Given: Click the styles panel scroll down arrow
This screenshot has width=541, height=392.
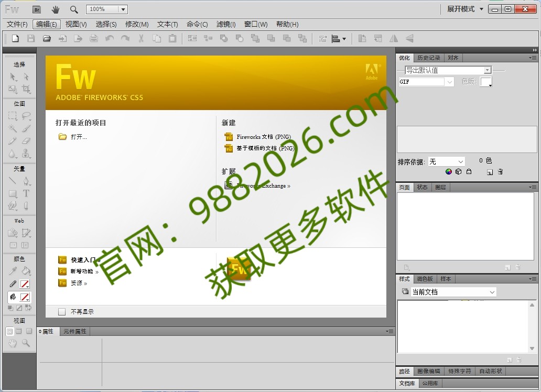Looking at the screenshot, I should (x=532, y=349).
